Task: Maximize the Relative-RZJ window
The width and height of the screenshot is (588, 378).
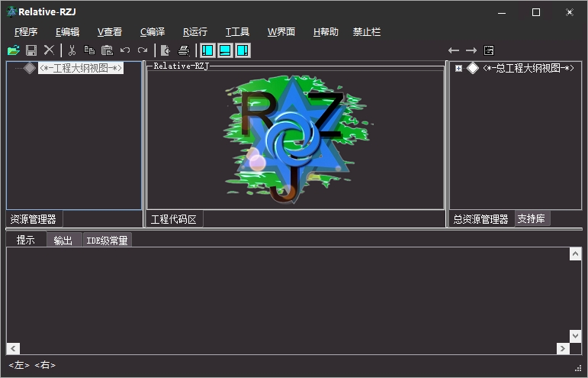Action: [x=536, y=12]
